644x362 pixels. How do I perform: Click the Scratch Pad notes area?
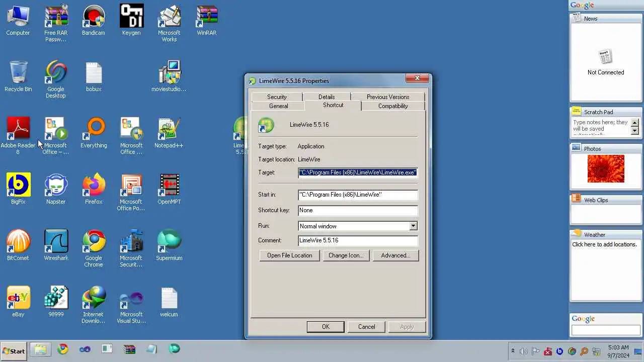click(x=602, y=127)
